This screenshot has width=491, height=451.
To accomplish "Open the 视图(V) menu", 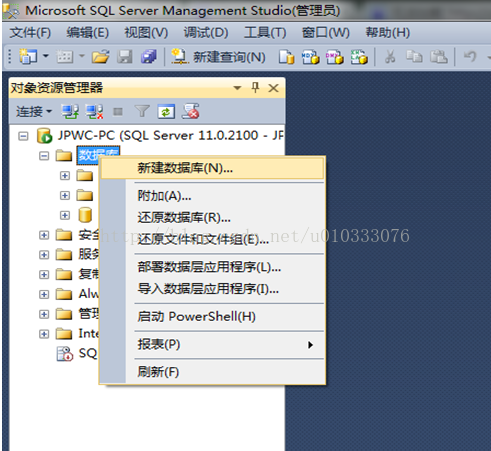I will [146, 33].
